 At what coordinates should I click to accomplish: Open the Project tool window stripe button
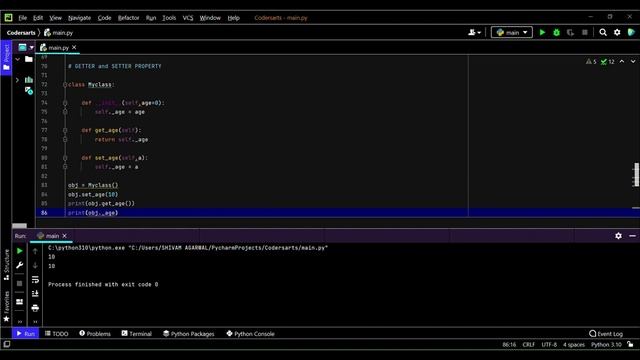tap(6, 58)
